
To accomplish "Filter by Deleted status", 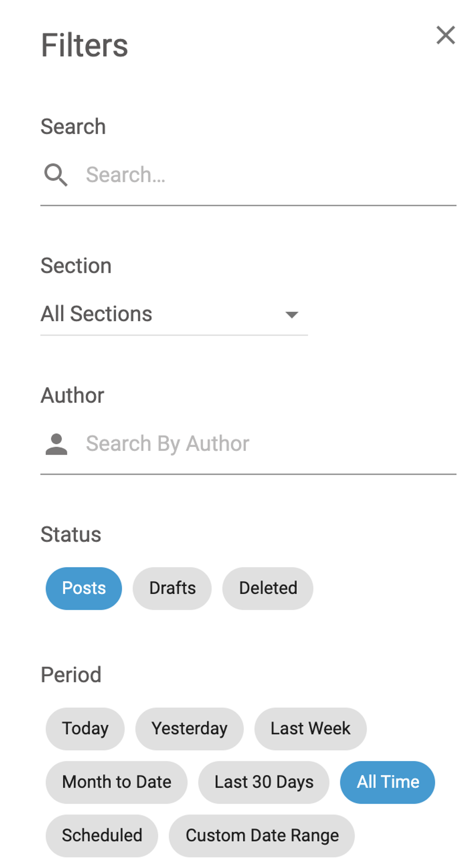I will tap(268, 588).
